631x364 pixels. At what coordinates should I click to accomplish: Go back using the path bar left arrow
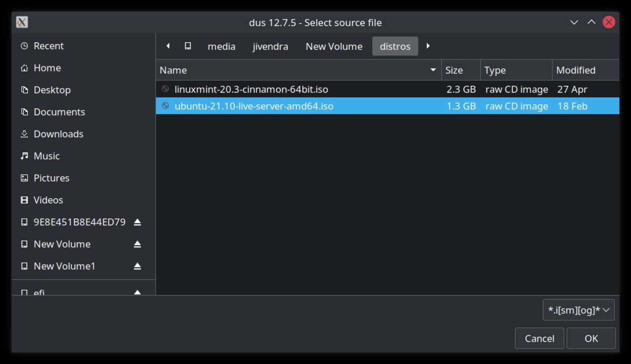tap(168, 46)
